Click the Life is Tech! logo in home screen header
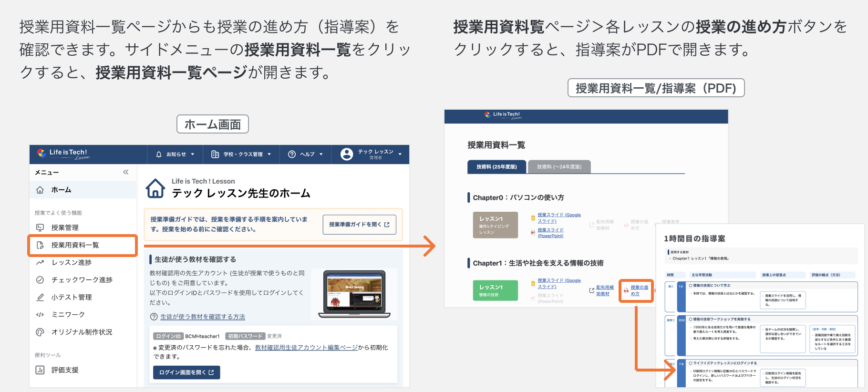868x392 pixels. point(63,154)
